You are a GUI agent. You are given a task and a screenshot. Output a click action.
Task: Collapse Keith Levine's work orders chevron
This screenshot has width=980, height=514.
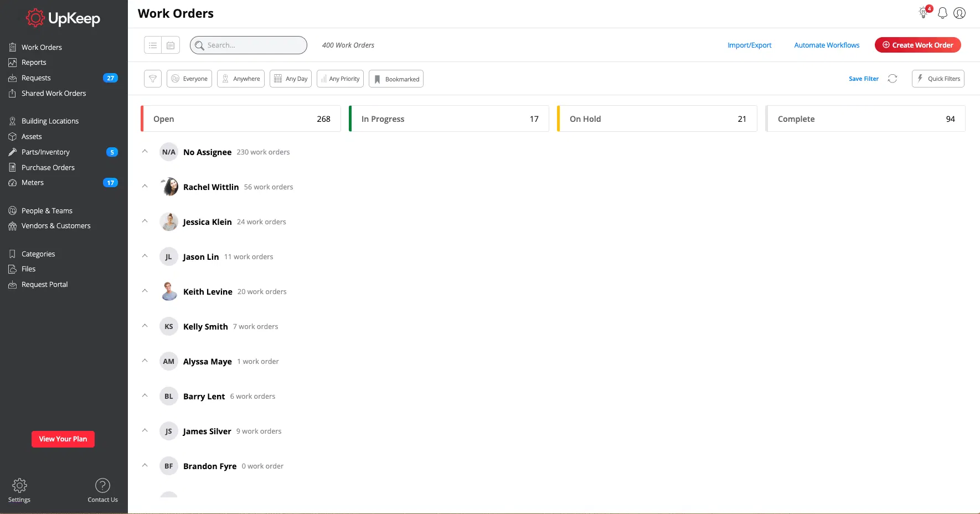pyautogui.click(x=145, y=290)
